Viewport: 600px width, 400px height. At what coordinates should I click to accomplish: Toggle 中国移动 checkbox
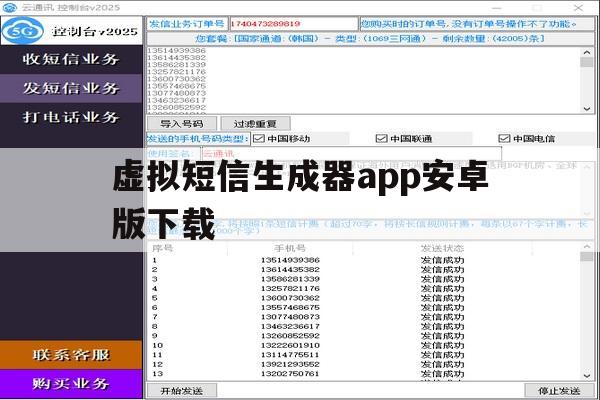[x=259, y=139]
